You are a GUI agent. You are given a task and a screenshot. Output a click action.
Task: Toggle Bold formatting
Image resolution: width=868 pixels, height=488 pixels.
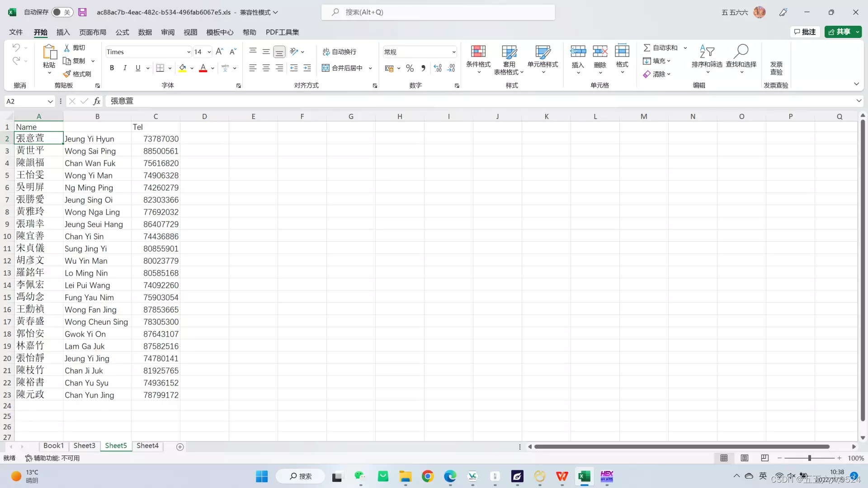pyautogui.click(x=112, y=68)
